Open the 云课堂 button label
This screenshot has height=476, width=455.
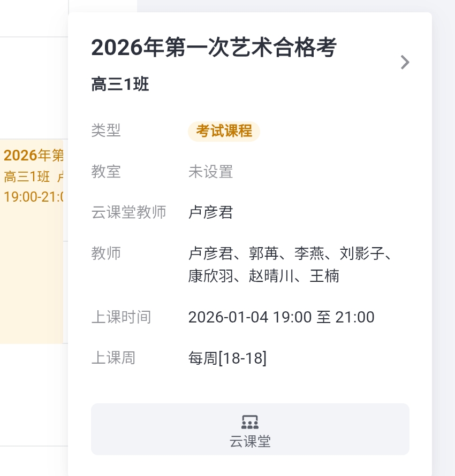(250, 442)
